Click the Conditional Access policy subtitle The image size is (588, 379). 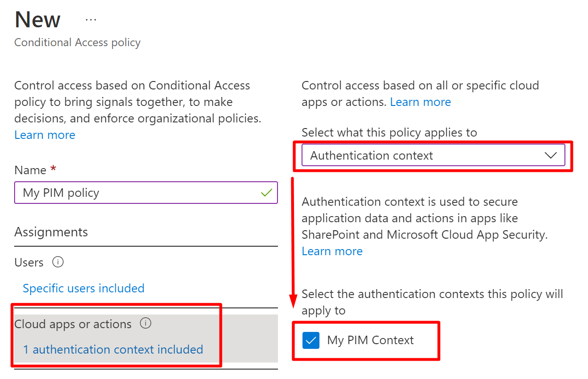point(77,42)
